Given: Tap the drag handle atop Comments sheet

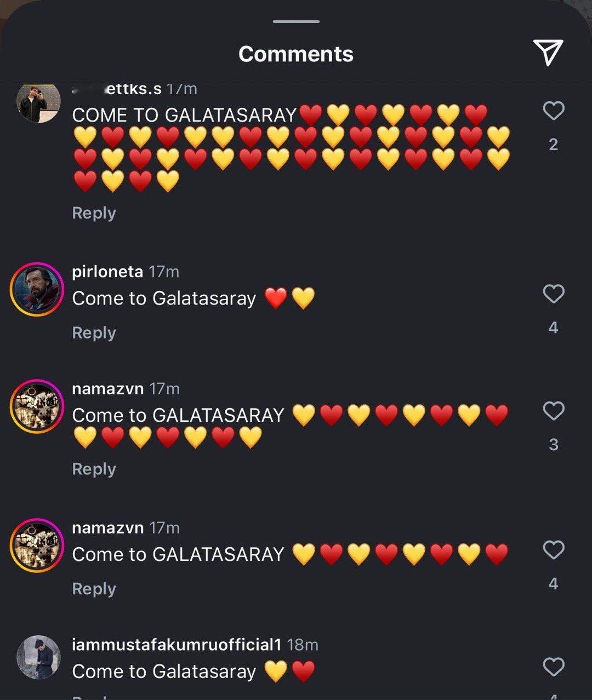Looking at the screenshot, I should [296, 21].
